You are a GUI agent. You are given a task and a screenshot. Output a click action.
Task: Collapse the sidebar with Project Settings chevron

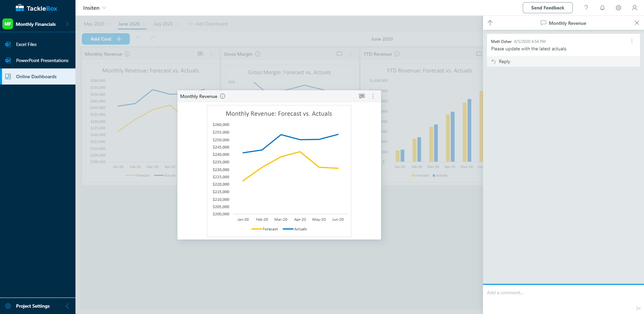pyautogui.click(x=67, y=306)
